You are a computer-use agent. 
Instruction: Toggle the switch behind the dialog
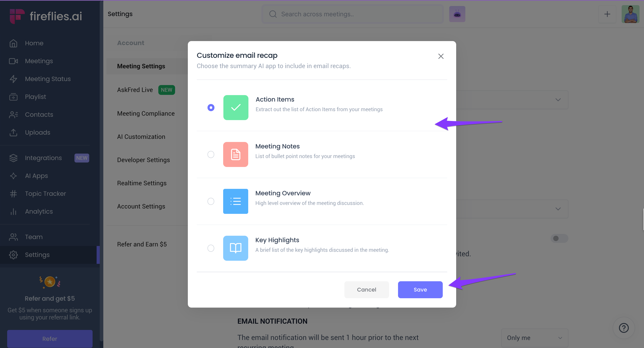[559, 238]
